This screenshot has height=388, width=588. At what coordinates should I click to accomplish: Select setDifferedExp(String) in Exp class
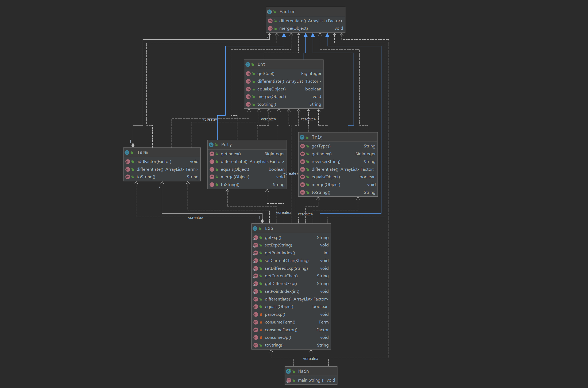[286, 268]
